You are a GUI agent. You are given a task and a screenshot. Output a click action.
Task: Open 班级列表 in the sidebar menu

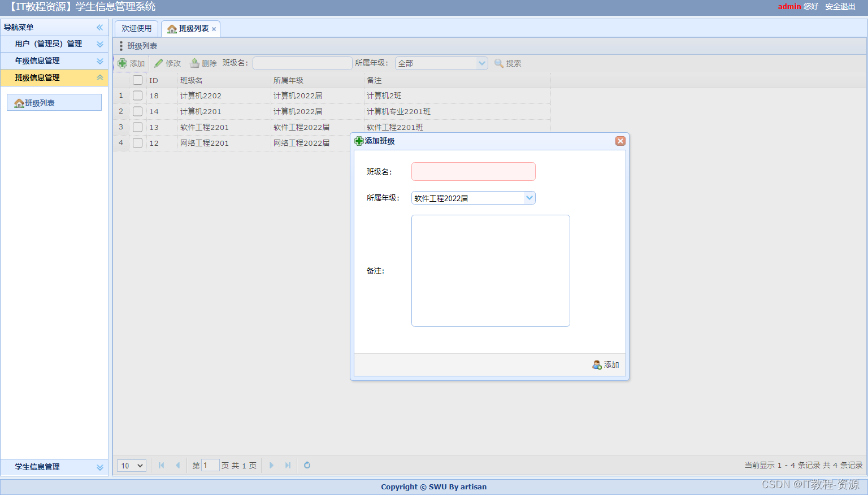click(x=54, y=103)
